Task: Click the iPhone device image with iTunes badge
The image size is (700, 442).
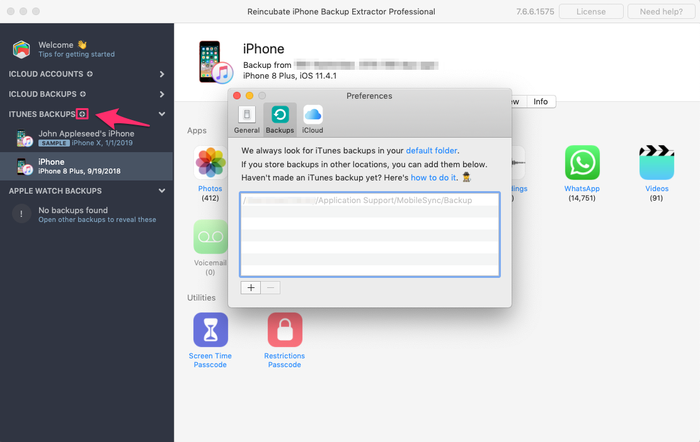Action: 216,62
